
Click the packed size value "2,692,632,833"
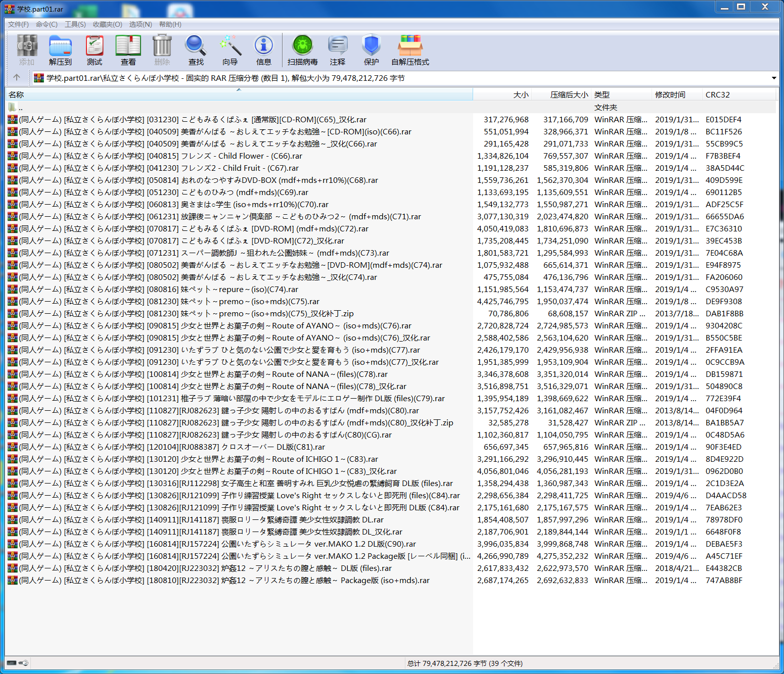click(x=563, y=581)
